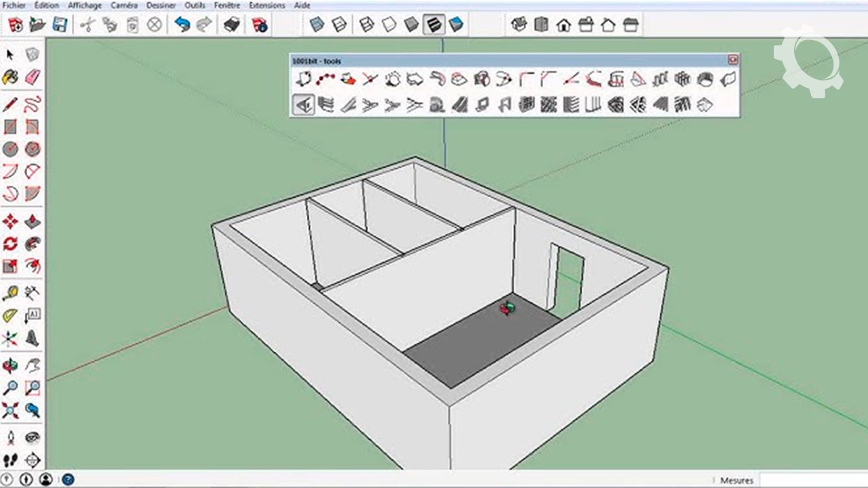Activate the Orbit camera tool
This screenshot has height=488, width=868.
coord(10,366)
